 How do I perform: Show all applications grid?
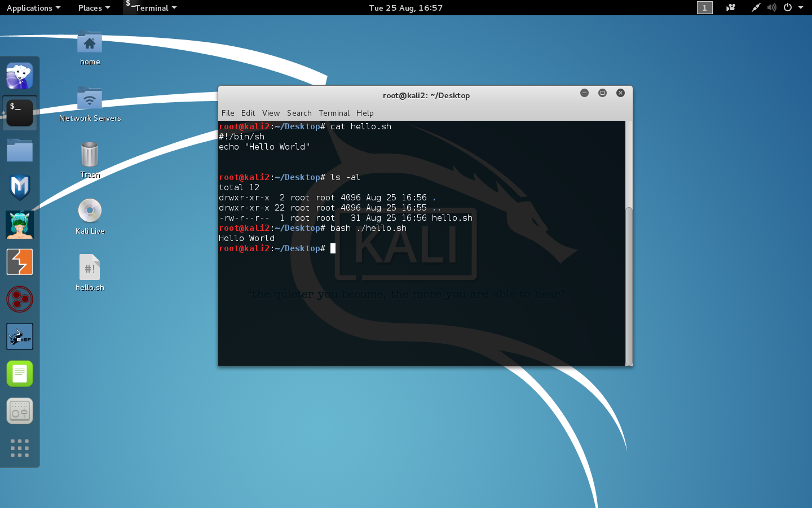pos(20,448)
